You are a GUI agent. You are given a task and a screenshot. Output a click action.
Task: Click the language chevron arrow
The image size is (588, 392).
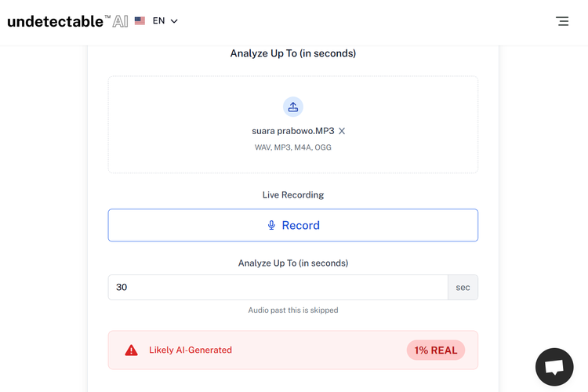click(x=174, y=21)
